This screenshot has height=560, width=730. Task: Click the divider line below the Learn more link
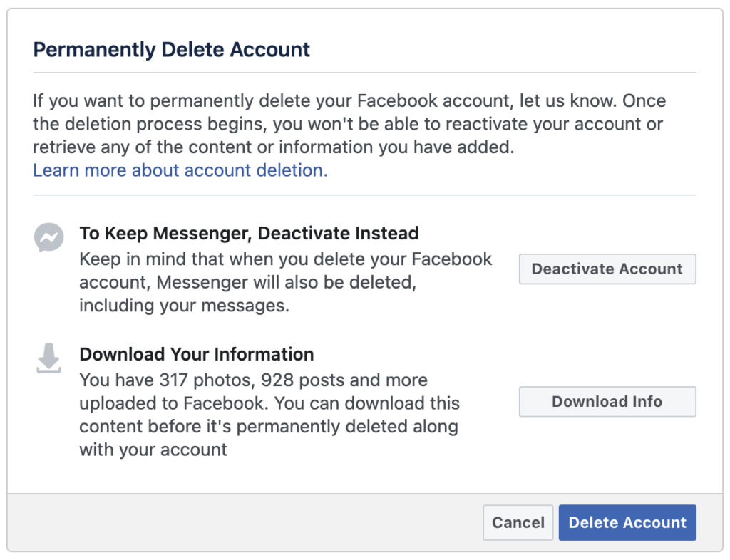(x=364, y=195)
